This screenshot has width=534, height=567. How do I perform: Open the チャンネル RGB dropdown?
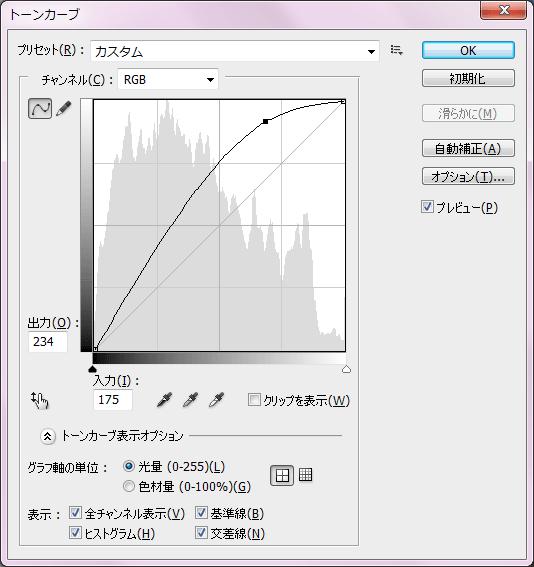click(x=168, y=79)
